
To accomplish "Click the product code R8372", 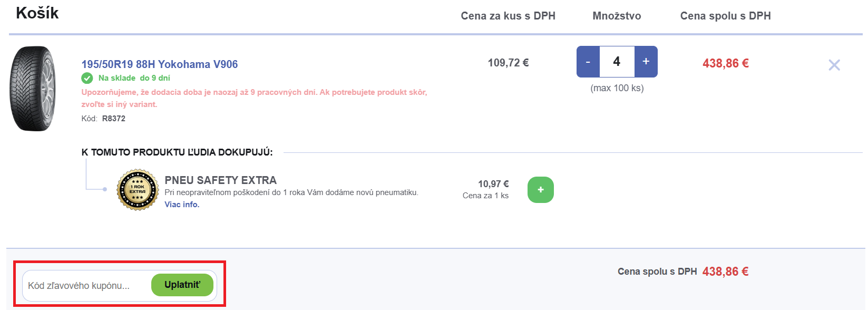I will click(x=113, y=119).
